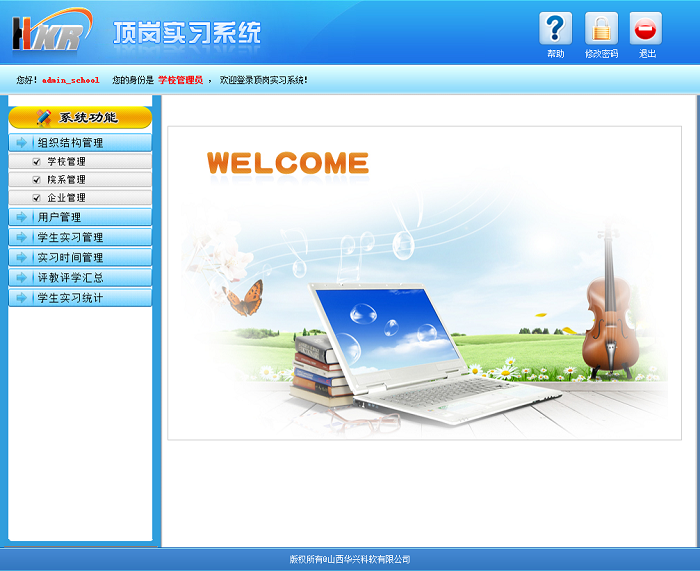Click arrow icon next to 学生实习管理
Screen dimensions: 700x571
21,238
